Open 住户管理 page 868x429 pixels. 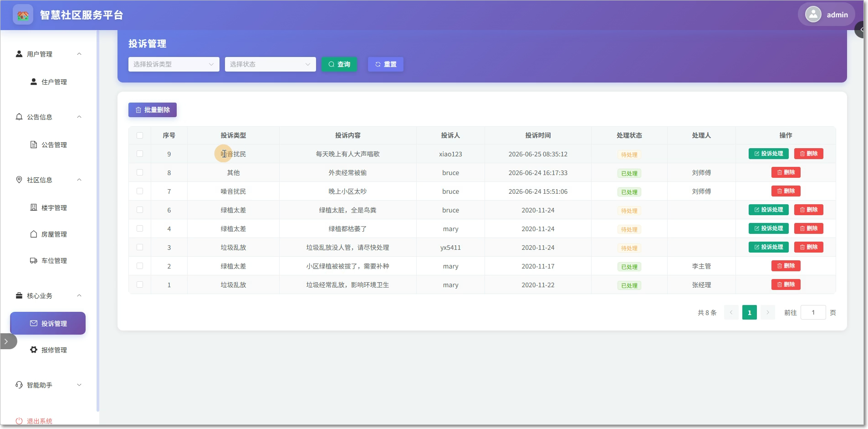(48, 82)
